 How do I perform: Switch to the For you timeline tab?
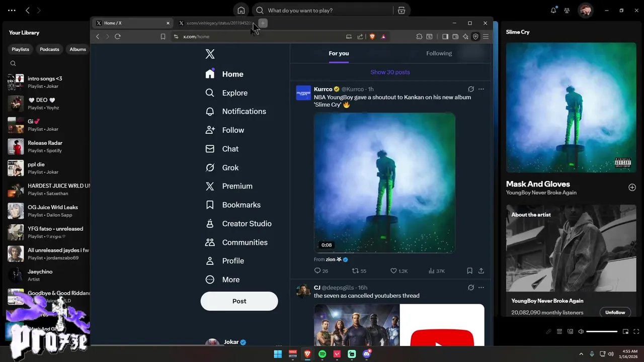[339, 53]
